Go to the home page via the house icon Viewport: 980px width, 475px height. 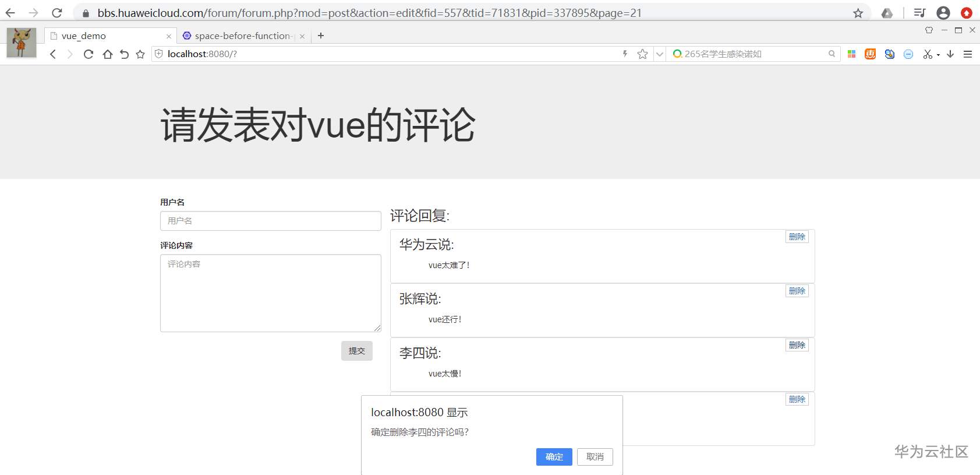click(x=108, y=54)
